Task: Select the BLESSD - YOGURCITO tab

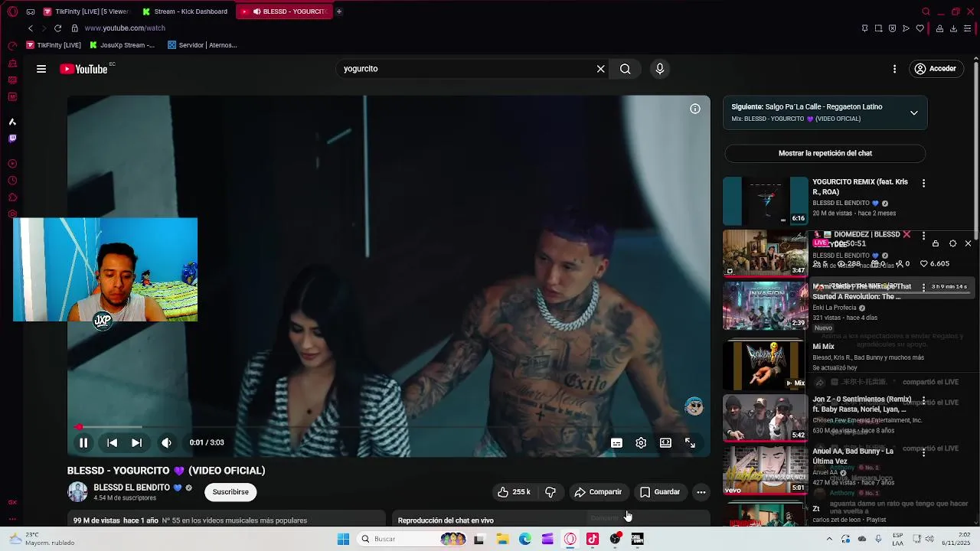Action: click(x=284, y=11)
